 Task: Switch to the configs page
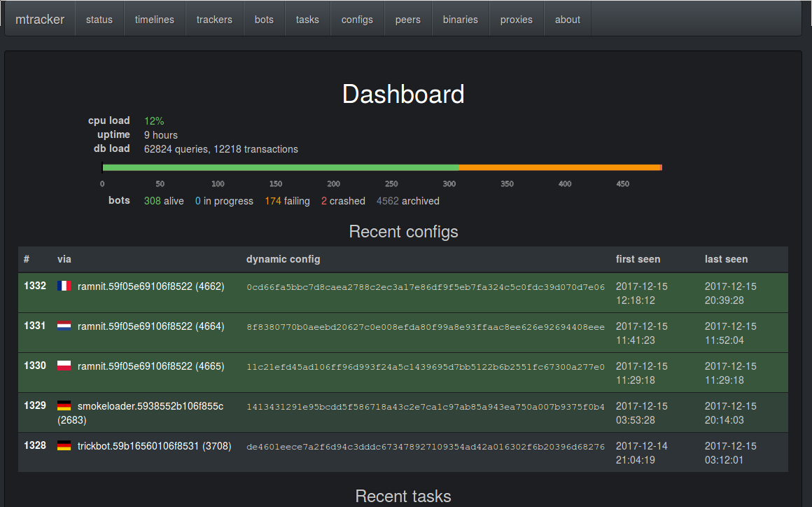pyautogui.click(x=357, y=20)
